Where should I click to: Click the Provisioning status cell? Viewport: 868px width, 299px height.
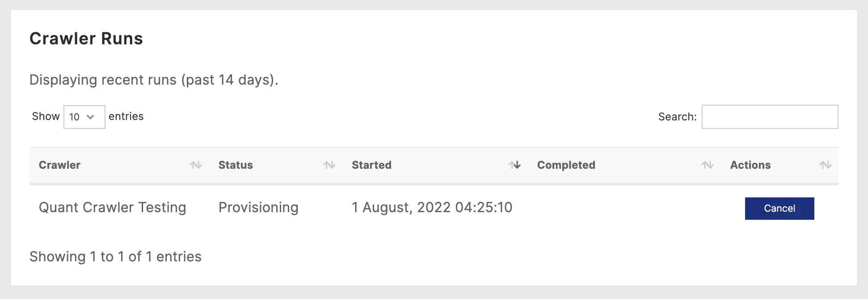click(258, 208)
